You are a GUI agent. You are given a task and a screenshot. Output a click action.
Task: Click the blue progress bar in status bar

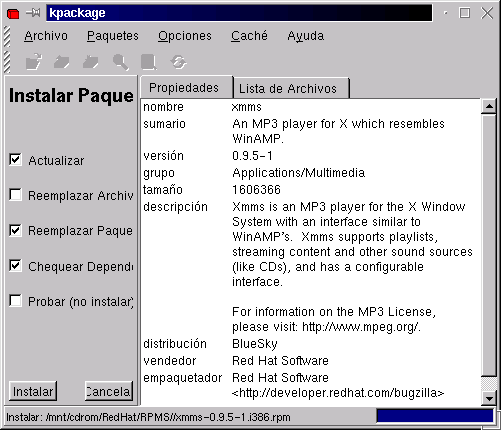[x=435, y=416]
